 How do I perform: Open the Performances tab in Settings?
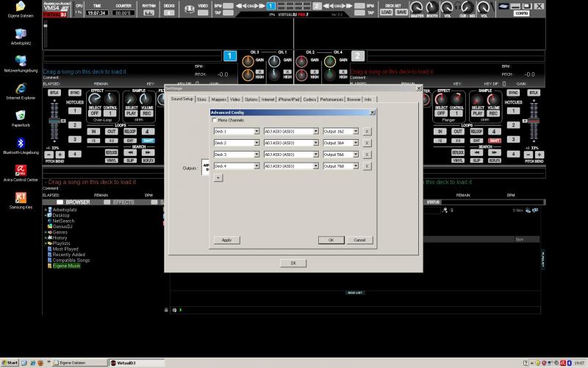[x=331, y=99]
